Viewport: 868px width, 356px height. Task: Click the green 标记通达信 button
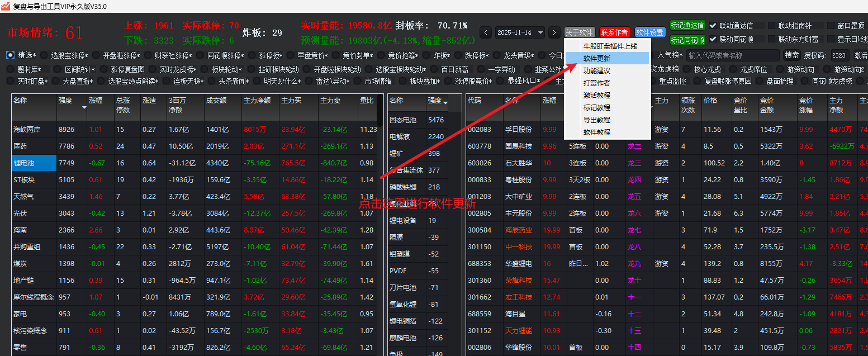coord(687,26)
